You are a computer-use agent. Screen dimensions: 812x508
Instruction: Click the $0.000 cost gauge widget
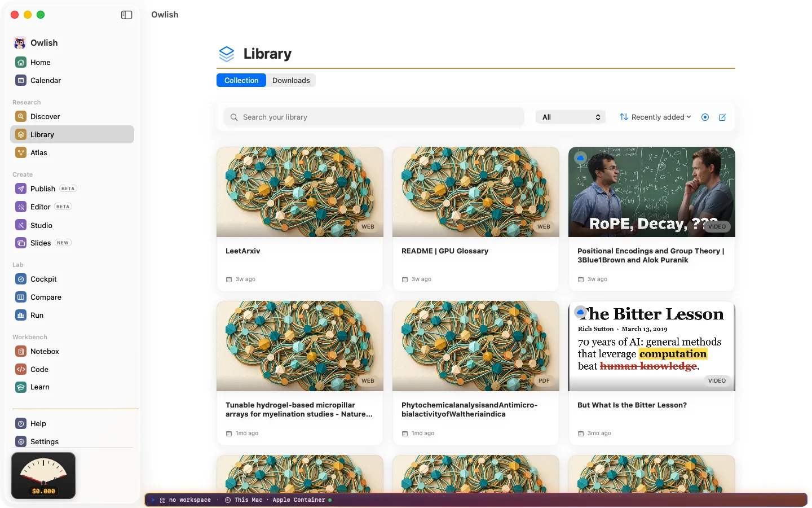tap(43, 475)
